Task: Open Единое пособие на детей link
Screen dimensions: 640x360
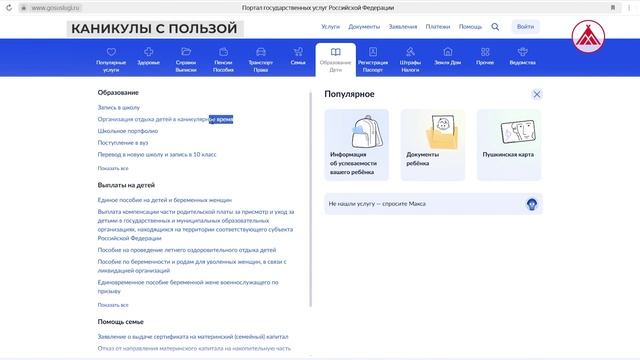Action: coord(164,200)
